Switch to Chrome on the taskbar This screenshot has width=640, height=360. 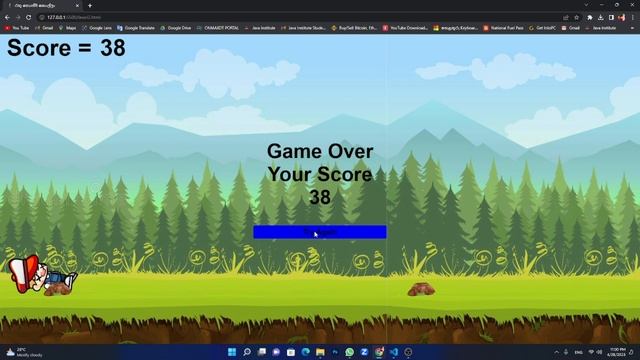[x=379, y=352]
